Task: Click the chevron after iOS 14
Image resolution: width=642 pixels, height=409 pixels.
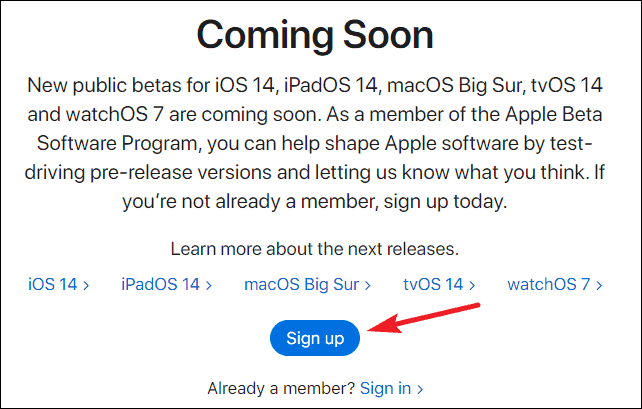Action: (x=86, y=285)
